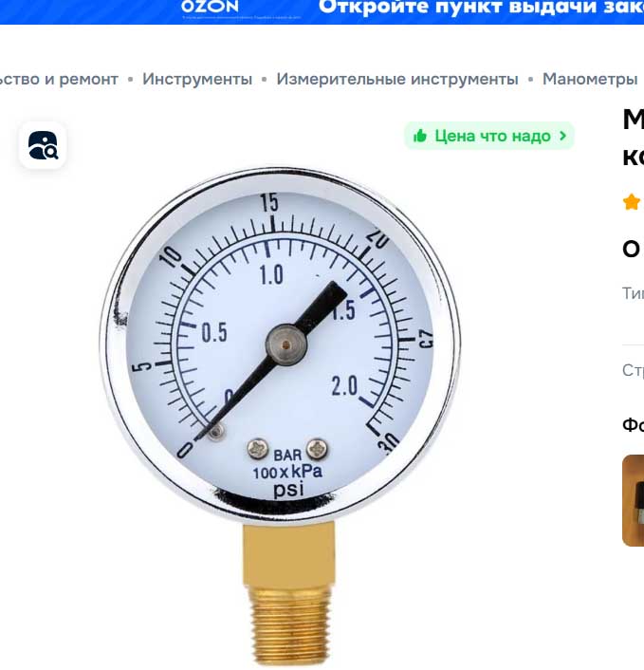Image resolution: width=644 pixels, height=670 pixels.
Task: Open the 'Манометры' breadcrumb category
Action: point(590,79)
